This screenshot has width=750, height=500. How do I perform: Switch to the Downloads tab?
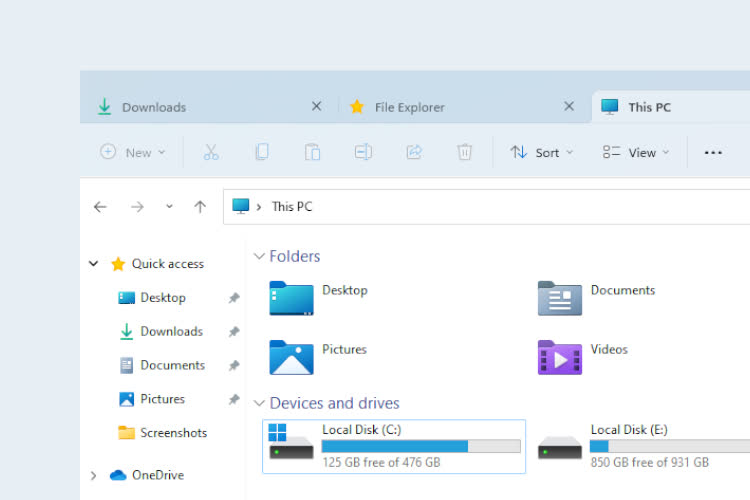(210, 107)
